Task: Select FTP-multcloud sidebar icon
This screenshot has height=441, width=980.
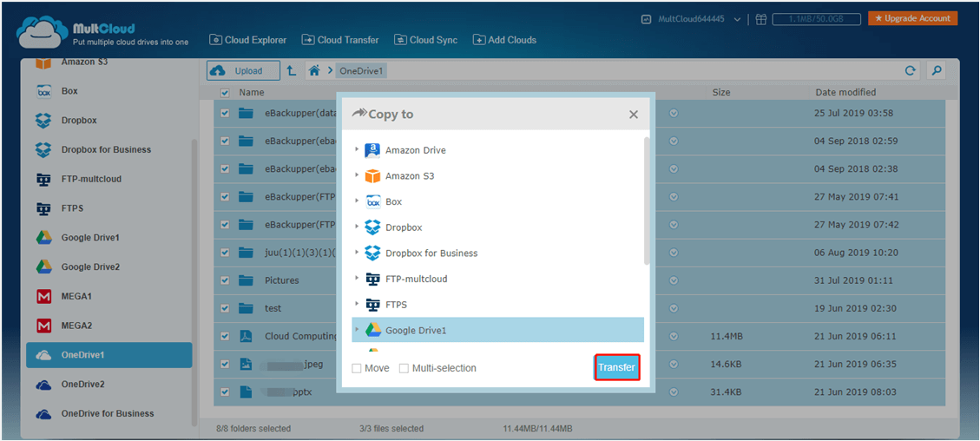Action: pyautogui.click(x=43, y=180)
